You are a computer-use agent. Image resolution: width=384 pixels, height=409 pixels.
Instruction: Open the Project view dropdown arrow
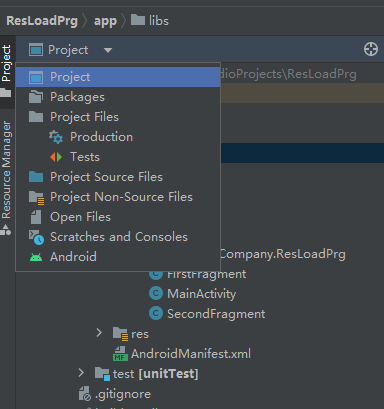pos(108,50)
